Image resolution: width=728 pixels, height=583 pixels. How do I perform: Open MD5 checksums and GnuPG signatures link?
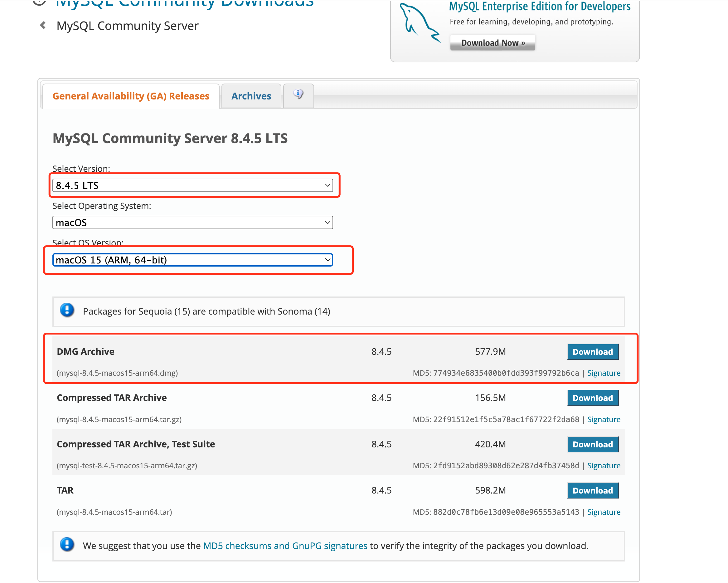285,546
